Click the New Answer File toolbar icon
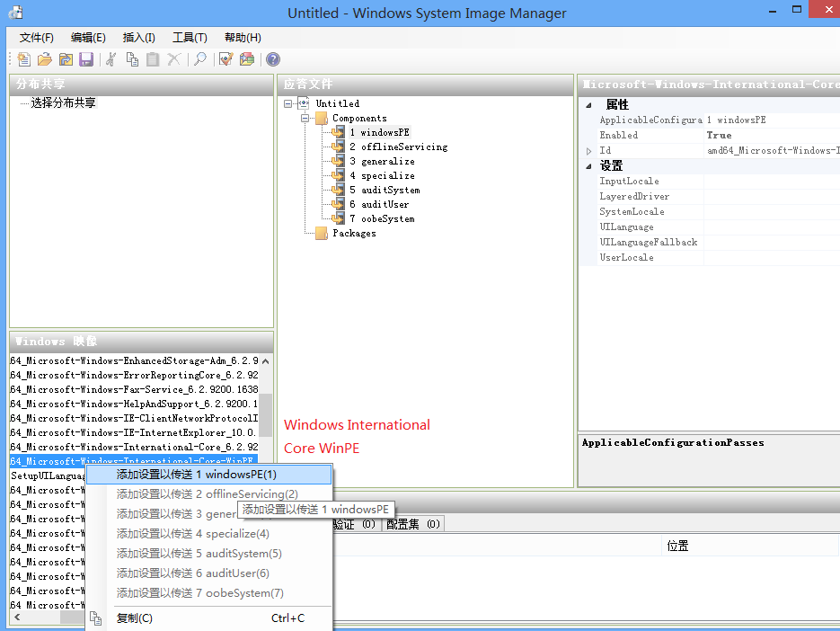 [x=23, y=59]
